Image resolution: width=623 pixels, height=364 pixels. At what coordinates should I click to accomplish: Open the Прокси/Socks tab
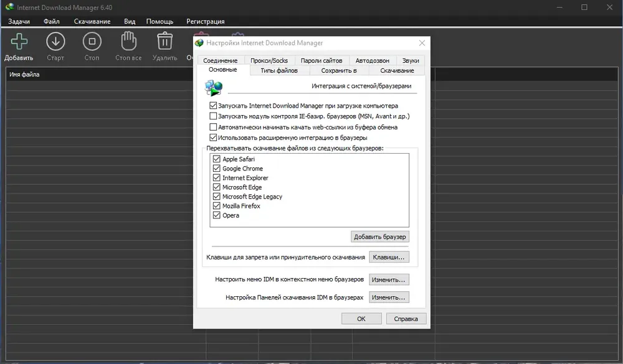pos(269,60)
